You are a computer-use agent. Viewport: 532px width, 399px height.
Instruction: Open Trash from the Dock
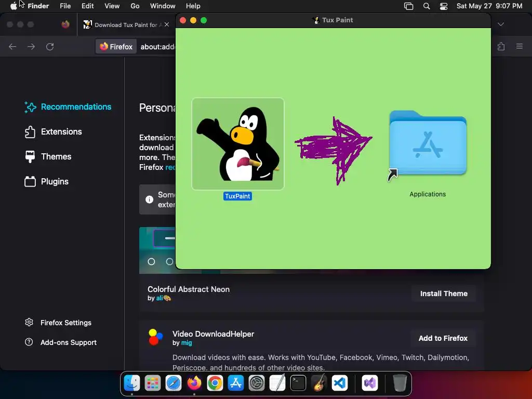[x=400, y=383]
